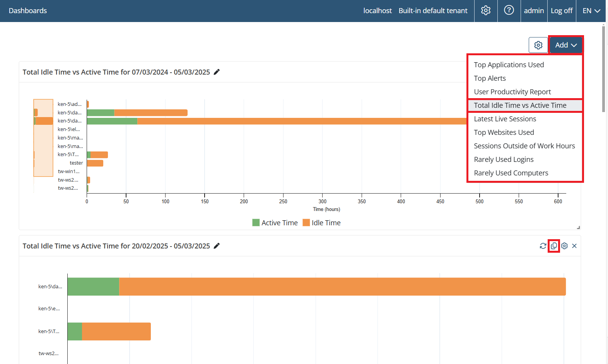Select Sessions Outside of Work Hours

pyautogui.click(x=524, y=146)
